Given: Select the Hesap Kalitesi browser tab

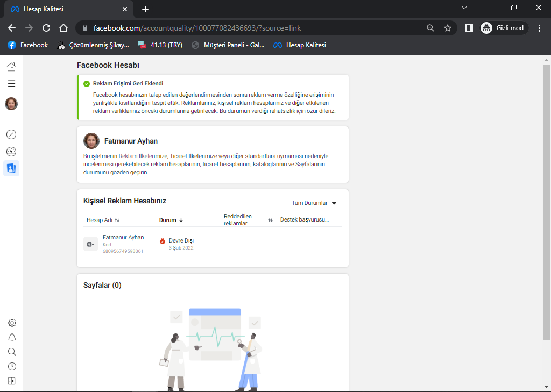Looking at the screenshot, I should (69, 9).
